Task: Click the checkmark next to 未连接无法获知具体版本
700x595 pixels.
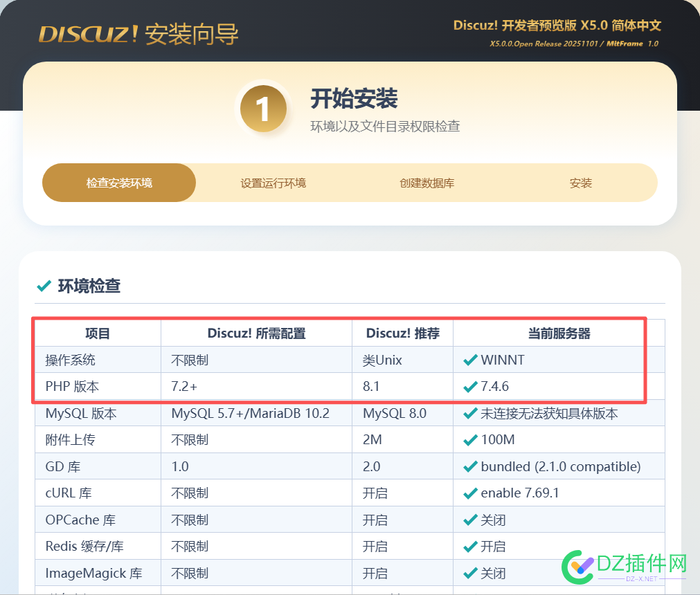Action: coord(470,414)
